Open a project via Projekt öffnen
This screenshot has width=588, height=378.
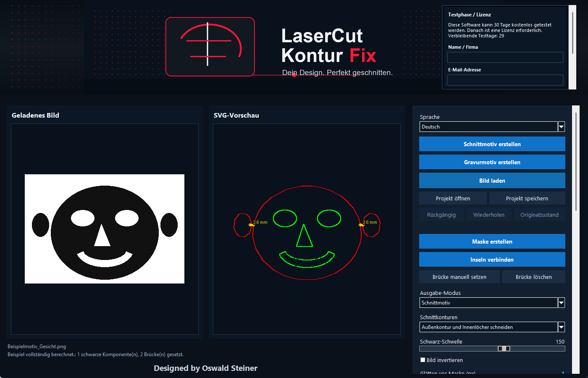point(453,198)
